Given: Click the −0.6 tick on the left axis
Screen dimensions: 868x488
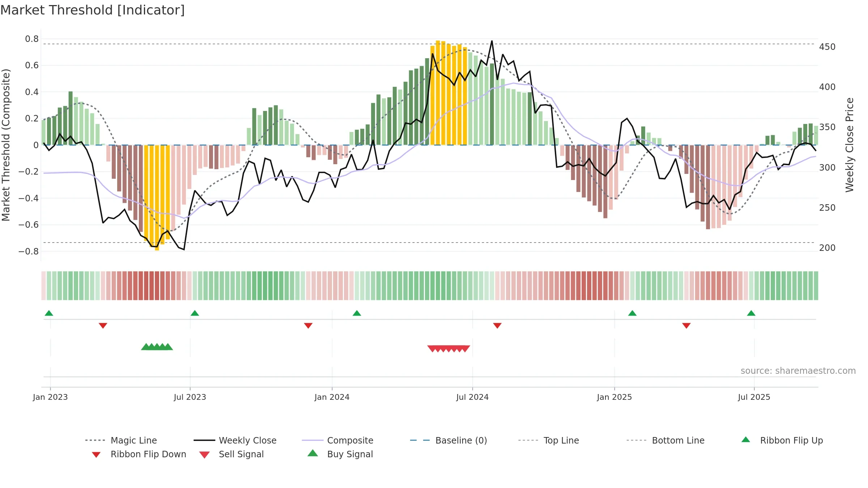Looking at the screenshot, I should [29, 224].
